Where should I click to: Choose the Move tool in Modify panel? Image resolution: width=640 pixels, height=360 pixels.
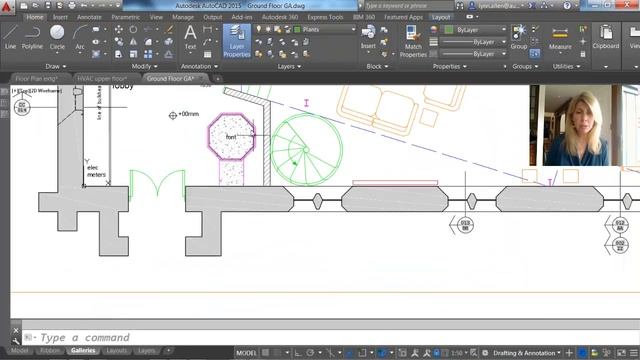(119, 29)
